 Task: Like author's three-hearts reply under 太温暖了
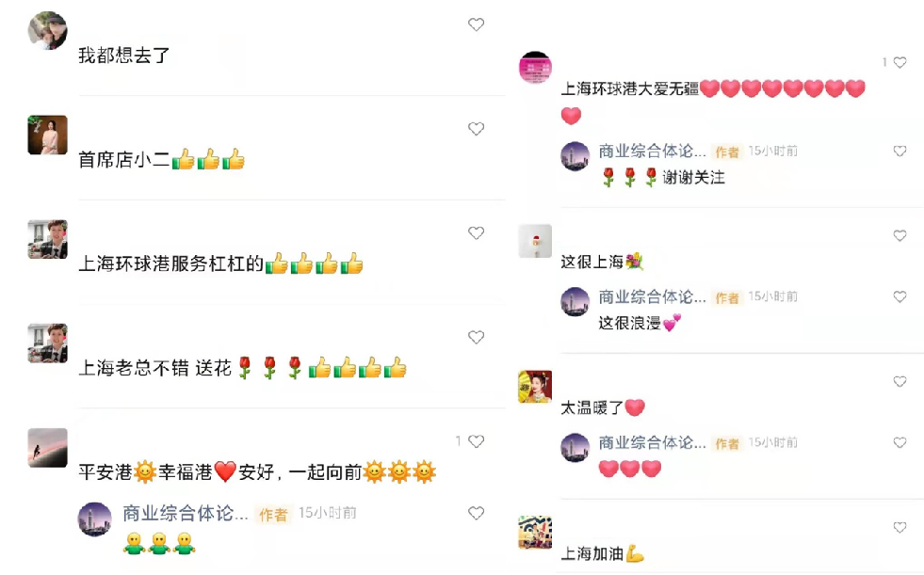900,442
